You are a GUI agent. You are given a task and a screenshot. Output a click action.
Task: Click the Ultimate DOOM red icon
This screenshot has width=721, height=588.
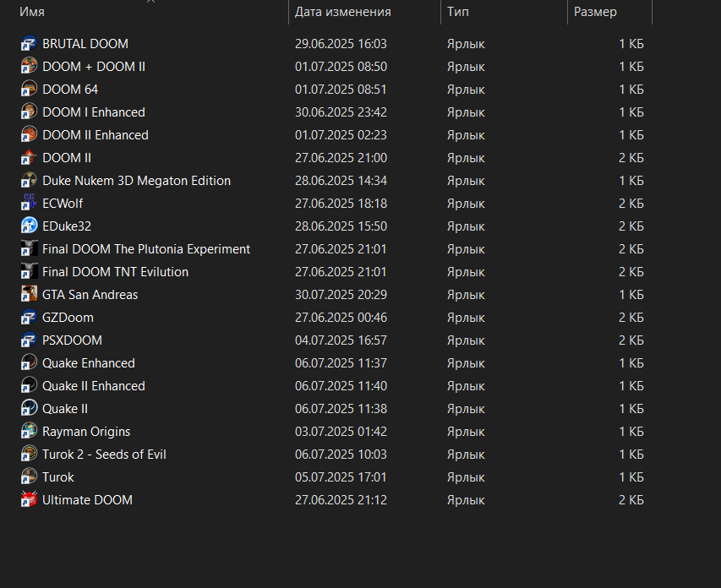(x=29, y=500)
